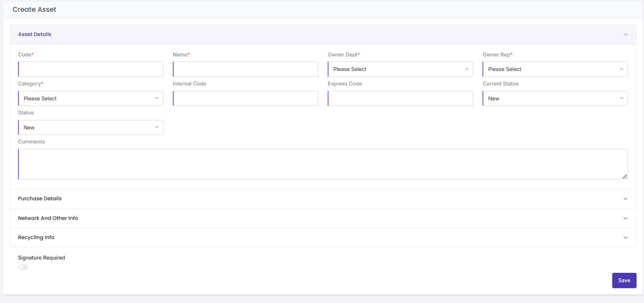Collapse the Asset Details section chevron
Image resolution: width=644 pixels, height=303 pixels.
pos(625,34)
